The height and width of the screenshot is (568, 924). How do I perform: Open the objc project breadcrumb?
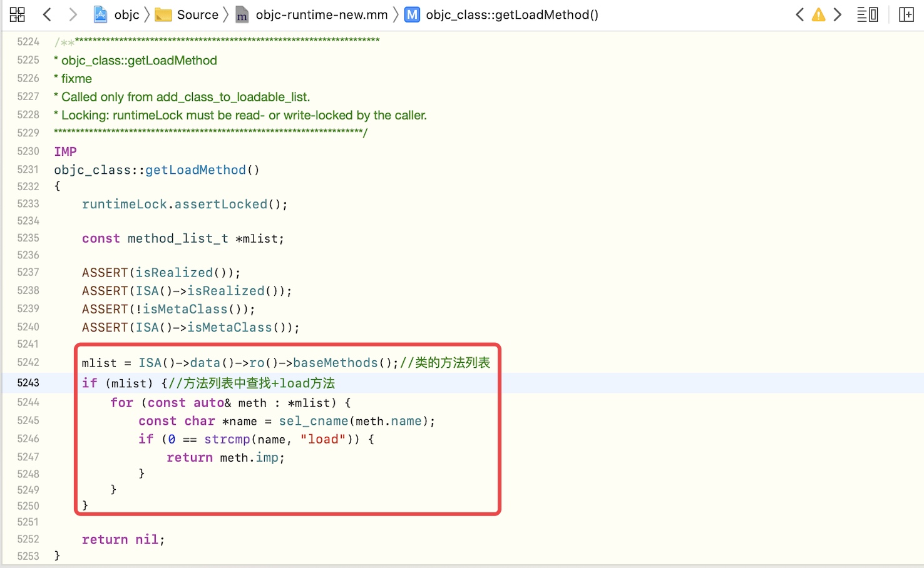(126, 14)
